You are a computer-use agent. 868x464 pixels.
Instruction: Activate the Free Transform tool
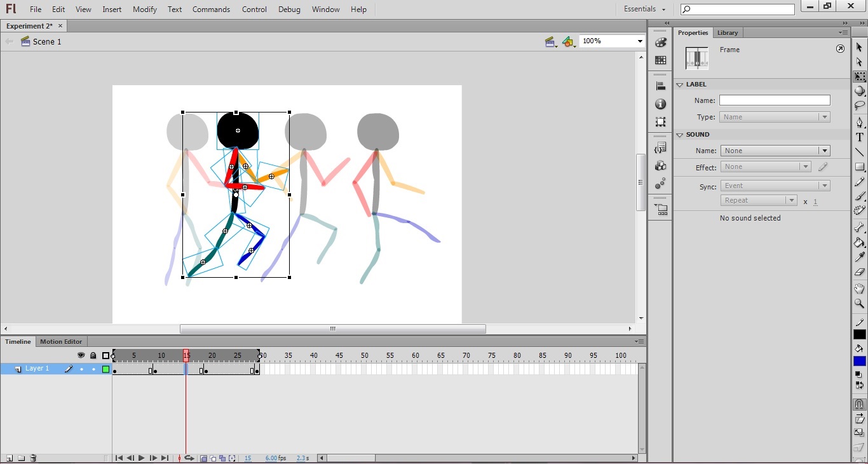[859, 76]
